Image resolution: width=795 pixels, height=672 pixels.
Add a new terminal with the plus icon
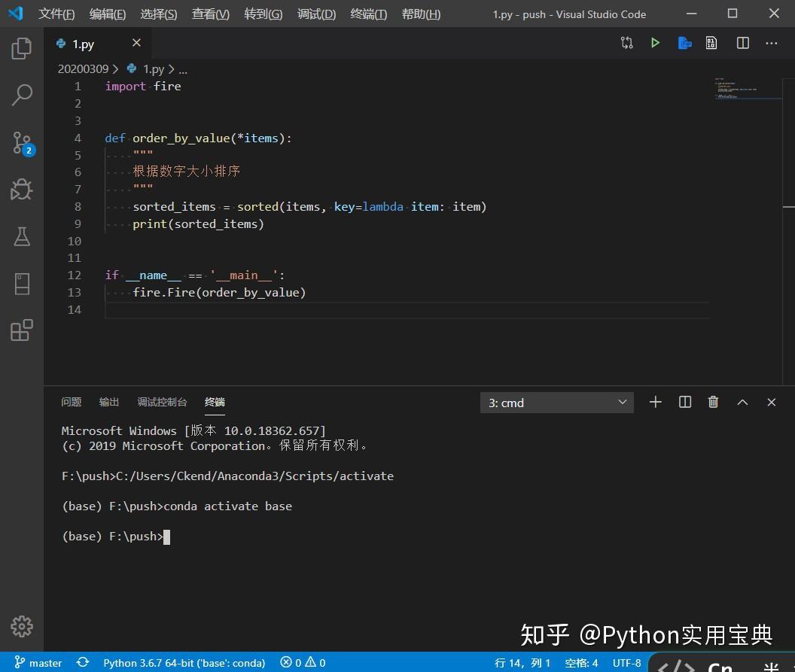click(655, 402)
